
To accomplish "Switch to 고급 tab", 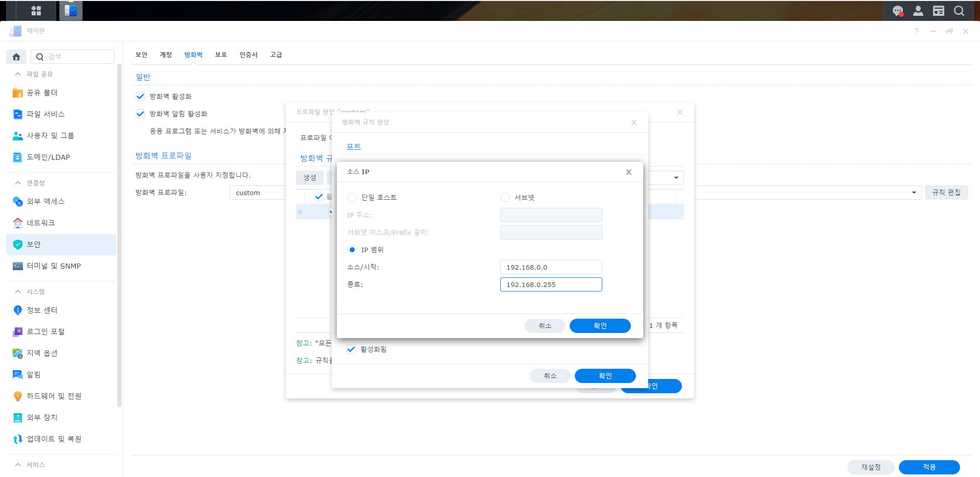I will click(x=276, y=55).
